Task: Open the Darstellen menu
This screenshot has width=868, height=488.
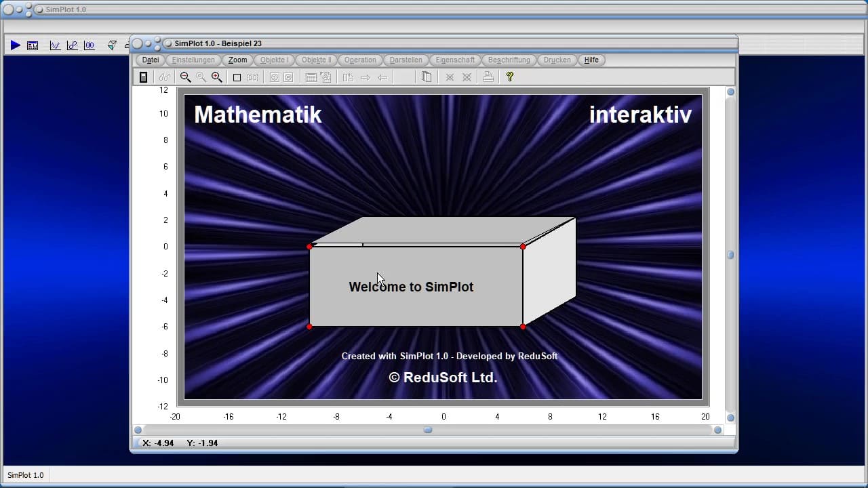Action: tap(406, 60)
